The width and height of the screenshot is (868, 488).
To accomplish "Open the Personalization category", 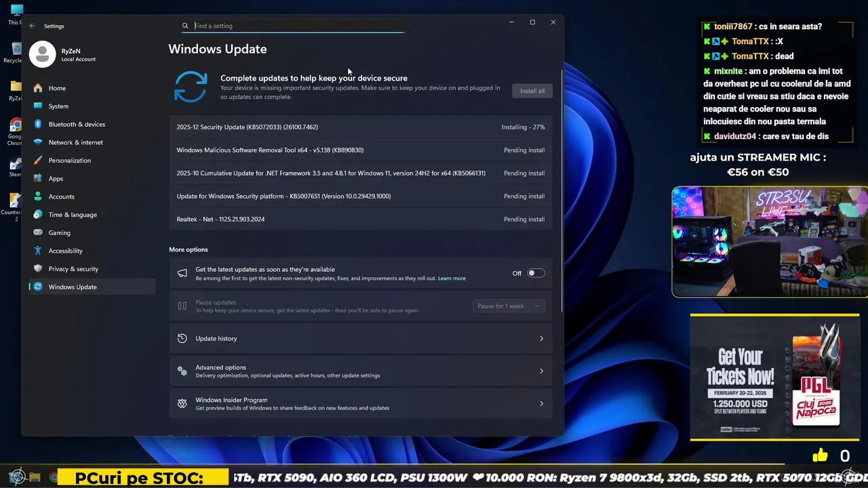I will [x=92, y=161].
